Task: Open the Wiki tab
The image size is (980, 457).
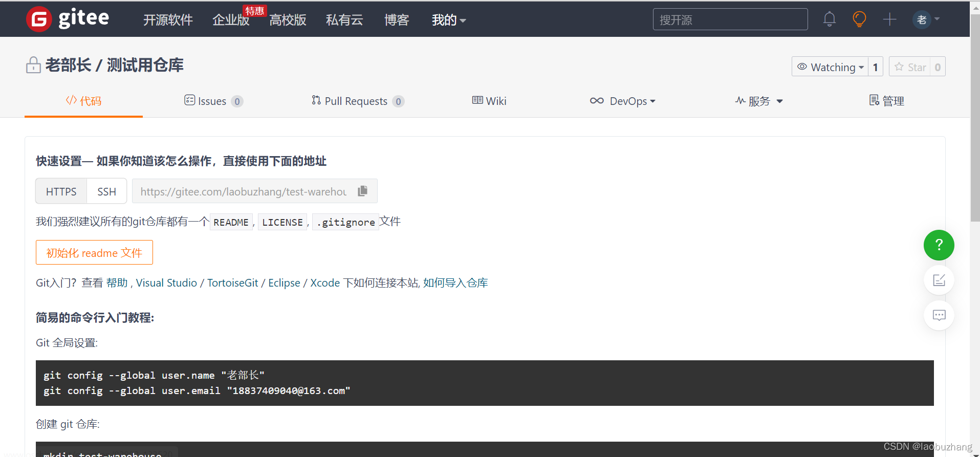Action: (x=489, y=101)
